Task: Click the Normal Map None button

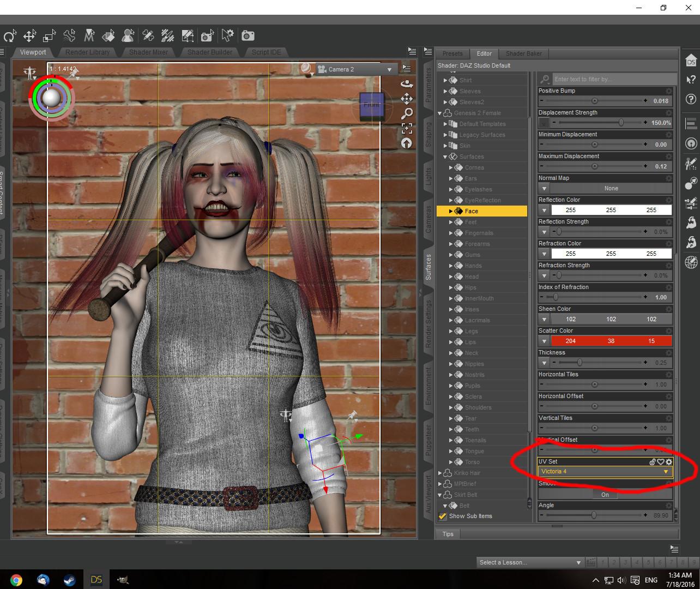Action: point(611,188)
